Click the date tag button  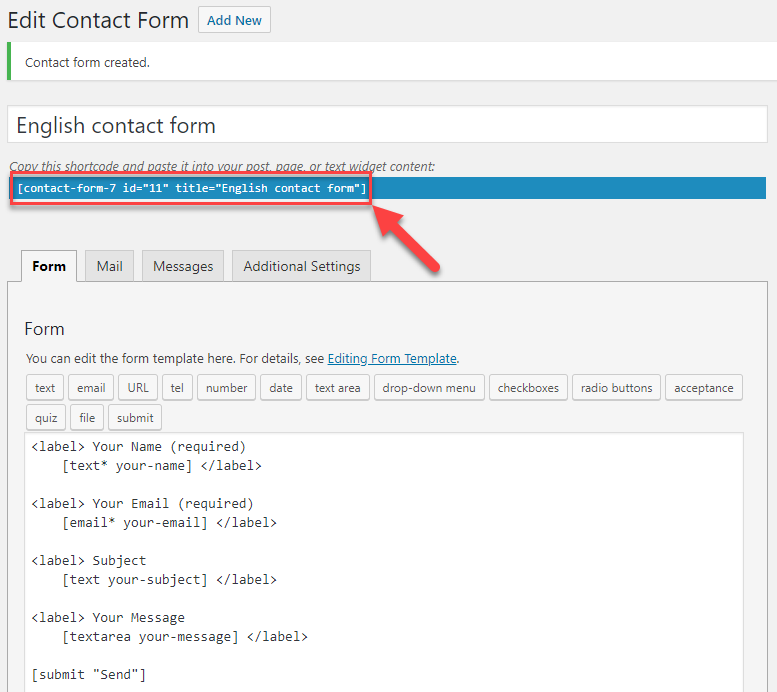click(281, 388)
